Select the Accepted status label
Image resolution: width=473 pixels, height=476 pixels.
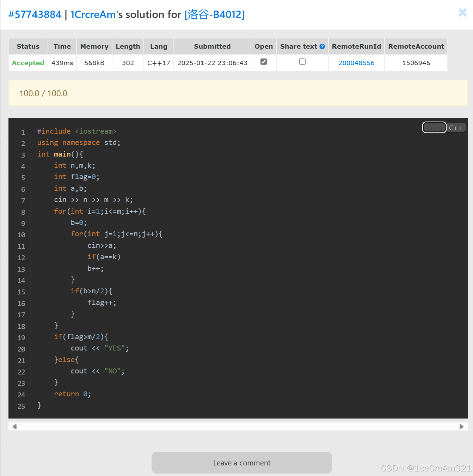(28, 63)
